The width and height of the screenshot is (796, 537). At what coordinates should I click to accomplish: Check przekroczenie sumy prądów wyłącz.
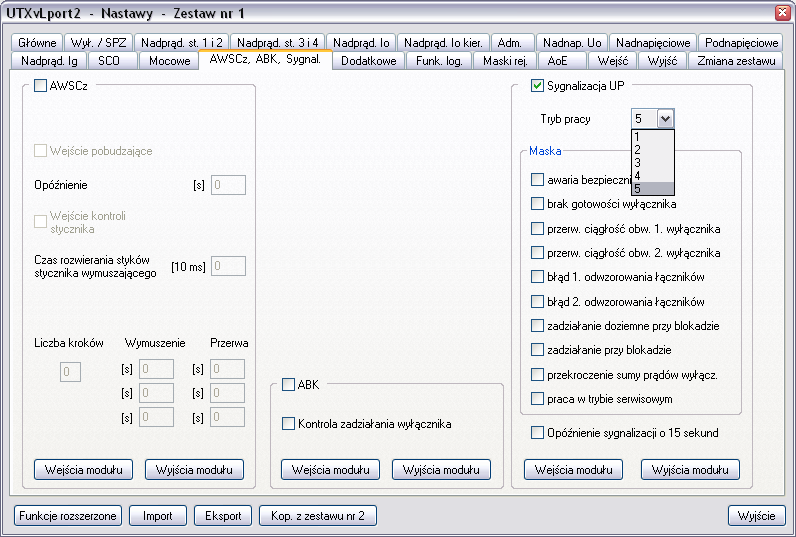[537, 375]
